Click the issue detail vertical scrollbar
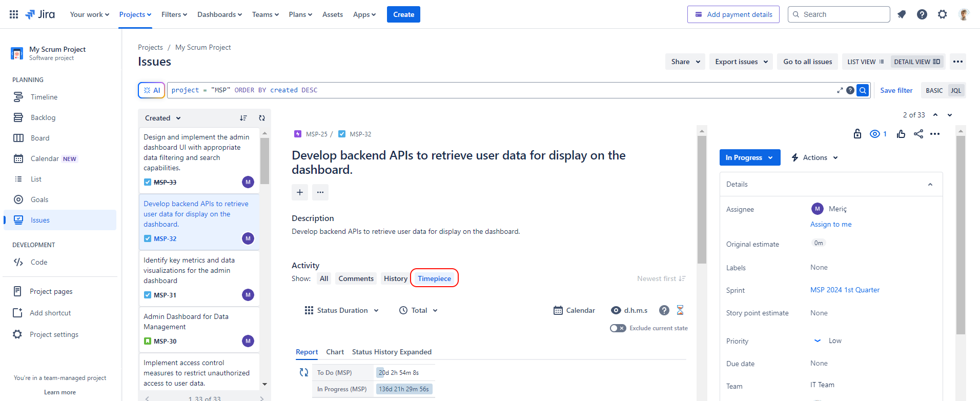The width and height of the screenshot is (980, 401). tap(702, 200)
